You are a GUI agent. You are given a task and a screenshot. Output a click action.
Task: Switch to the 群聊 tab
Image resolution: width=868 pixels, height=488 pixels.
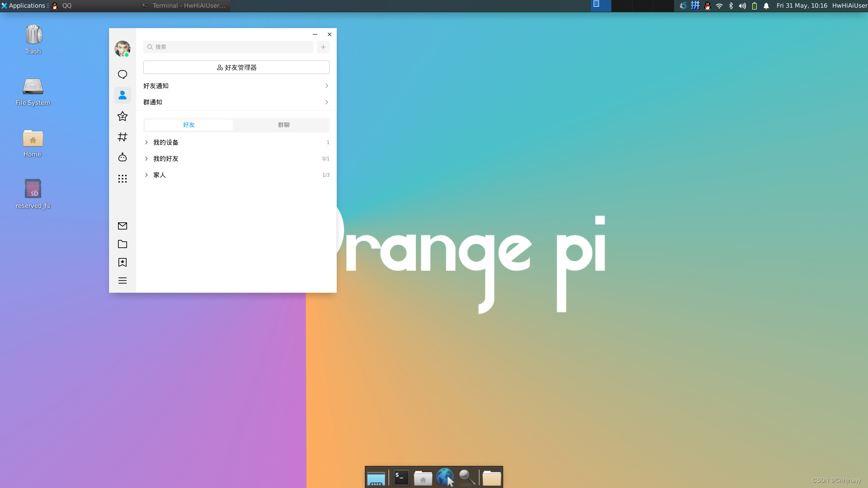point(284,125)
